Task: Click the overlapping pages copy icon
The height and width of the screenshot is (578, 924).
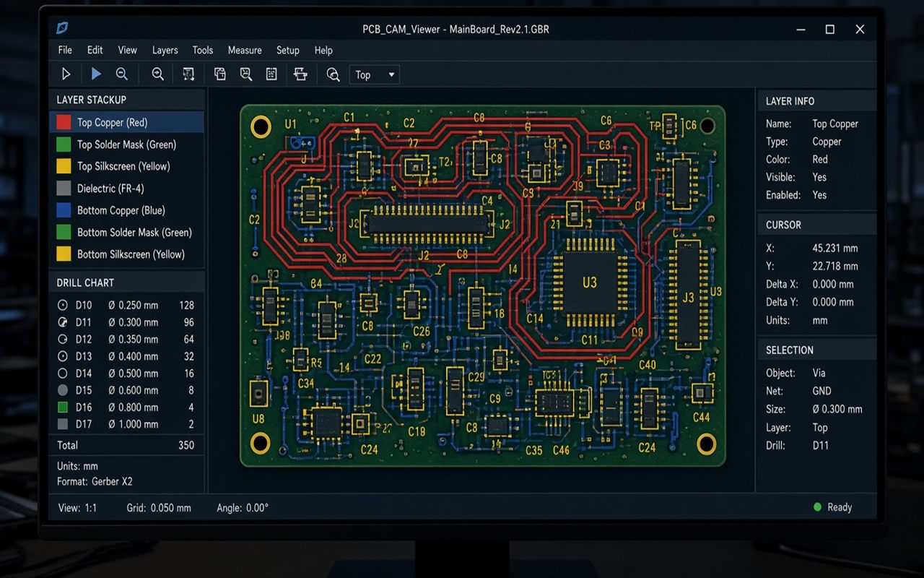Action: pyautogui.click(x=220, y=74)
